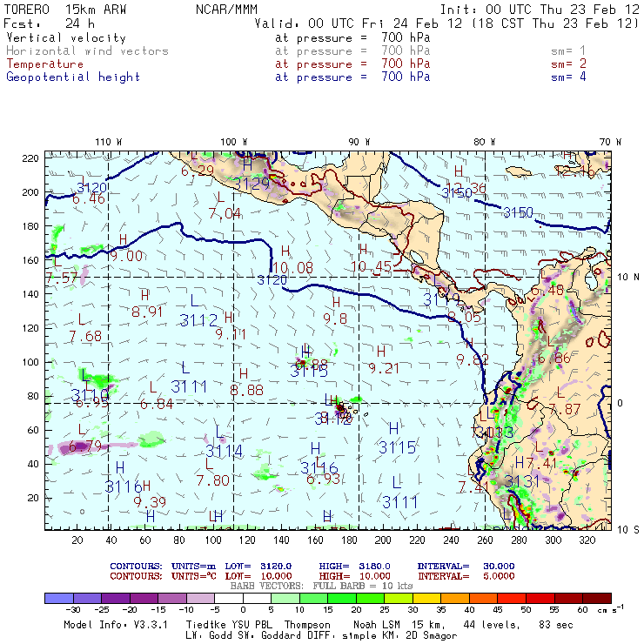This screenshot has width=644, height=644.
Task: Click the blue 'Geopotential height' label
Action: [73, 77]
